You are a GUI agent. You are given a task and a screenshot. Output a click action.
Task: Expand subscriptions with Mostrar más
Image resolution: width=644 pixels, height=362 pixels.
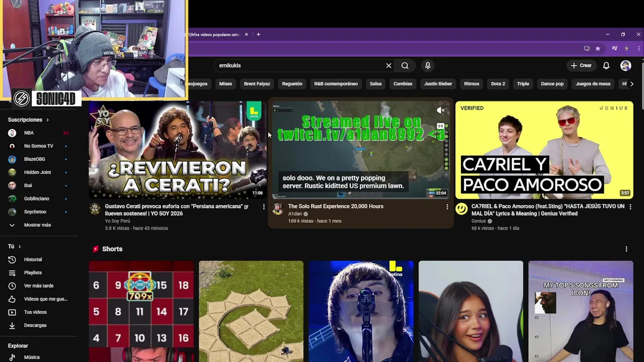coord(38,225)
